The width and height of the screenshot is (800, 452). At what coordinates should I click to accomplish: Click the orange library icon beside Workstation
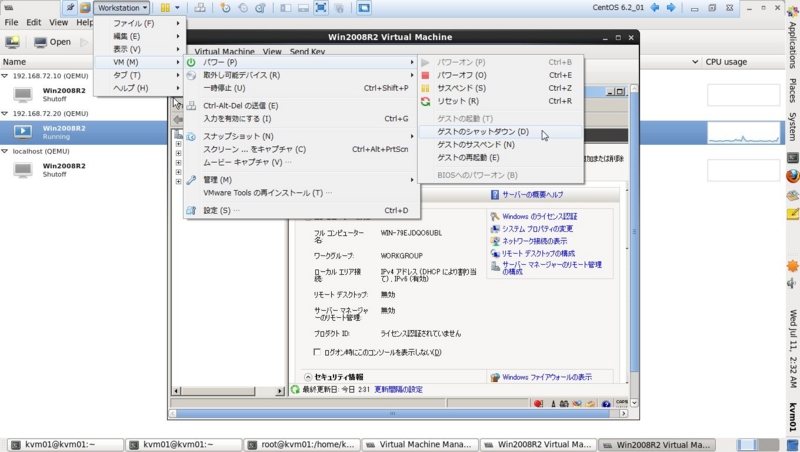tap(85, 8)
